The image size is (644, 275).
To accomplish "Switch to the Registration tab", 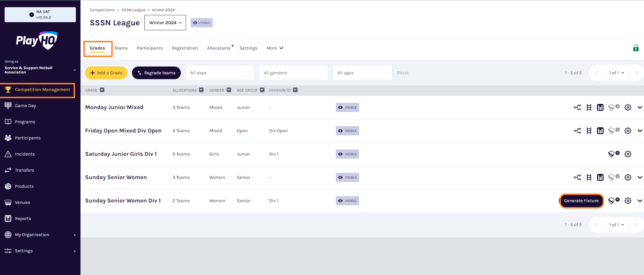I will (185, 48).
